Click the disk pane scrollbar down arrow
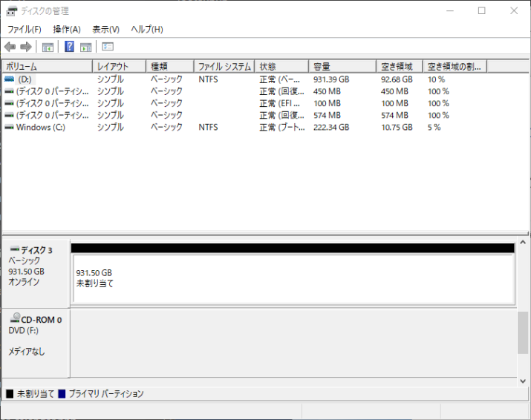Viewport: 531px width, 420px height. [x=524, y=378]
